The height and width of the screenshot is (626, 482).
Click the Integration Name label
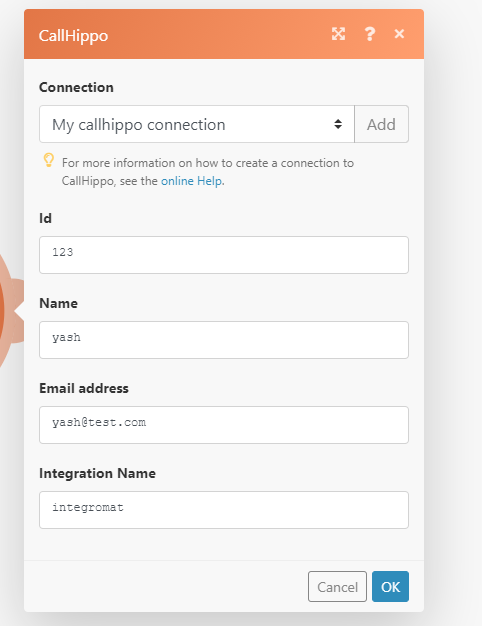point(97,473)
